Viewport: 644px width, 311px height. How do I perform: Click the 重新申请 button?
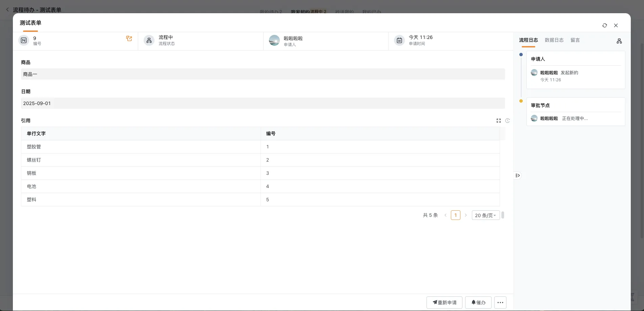pos(444,303)
